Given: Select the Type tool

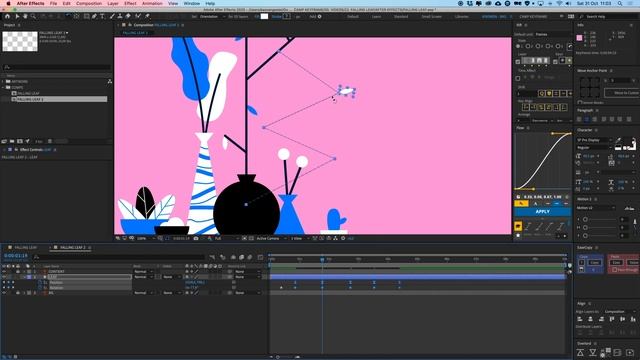Looking at the screenshot, I should [x=102, y=16].
